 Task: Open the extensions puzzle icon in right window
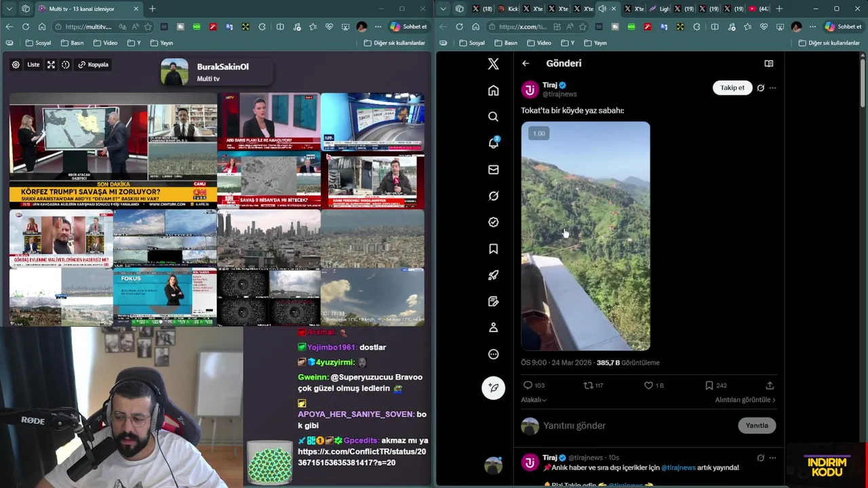(x=696, y=26)
